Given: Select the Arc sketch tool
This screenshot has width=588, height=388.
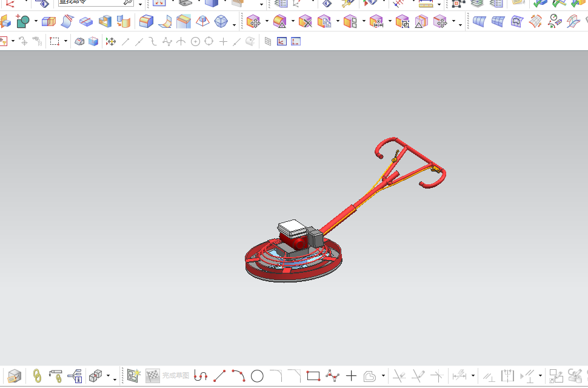Looking at the screenshot, I should coord(238,375).
